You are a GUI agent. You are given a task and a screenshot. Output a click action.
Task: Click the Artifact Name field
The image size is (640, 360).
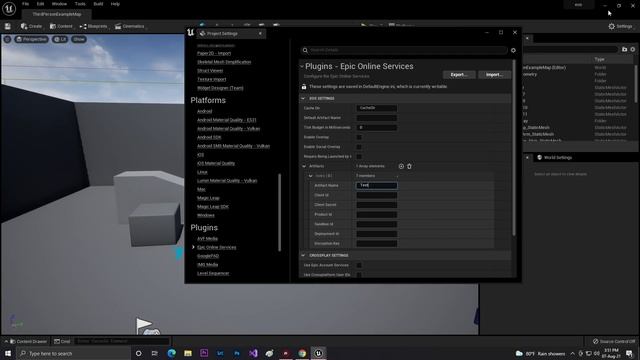pyautogui.click(x=376, y=185)
